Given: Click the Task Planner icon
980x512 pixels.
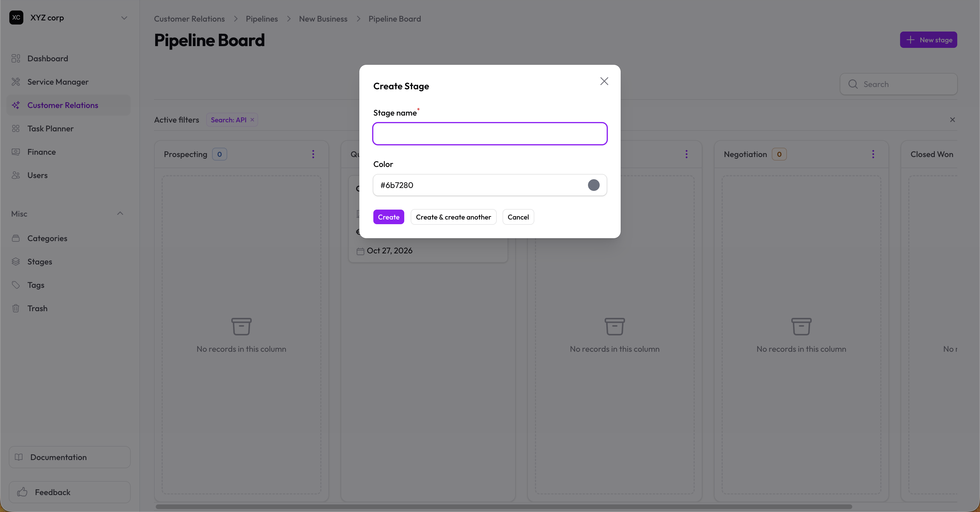Looking at the screenshot, I should [x=15, y=129].
